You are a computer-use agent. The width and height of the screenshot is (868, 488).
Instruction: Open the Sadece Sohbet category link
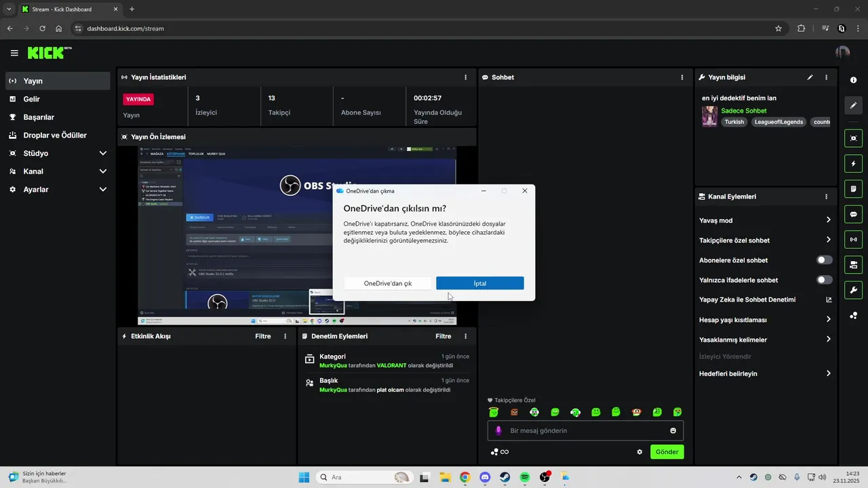pyautogui.click(x=744, y=110)
